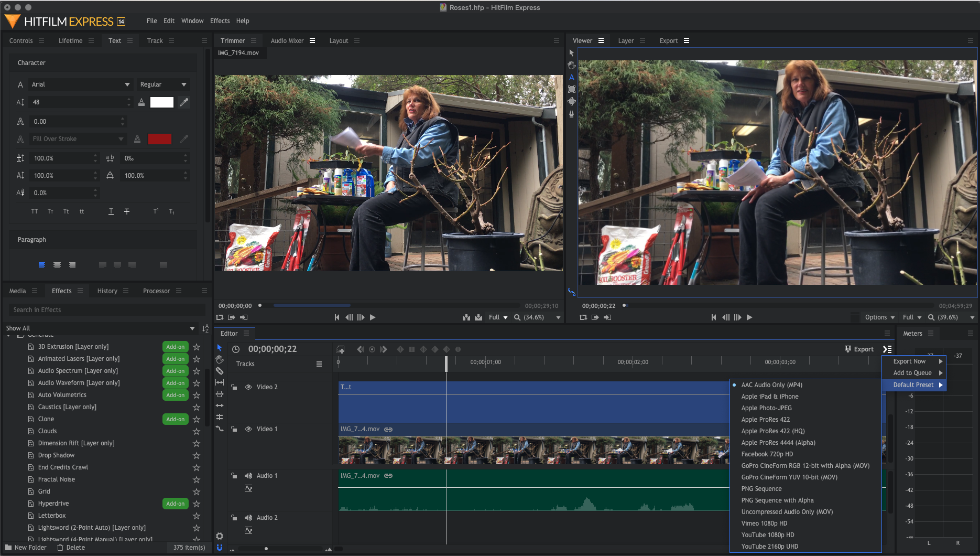Center align paragraph text
This screenshot has width=980, height=556.
point(57,265)
